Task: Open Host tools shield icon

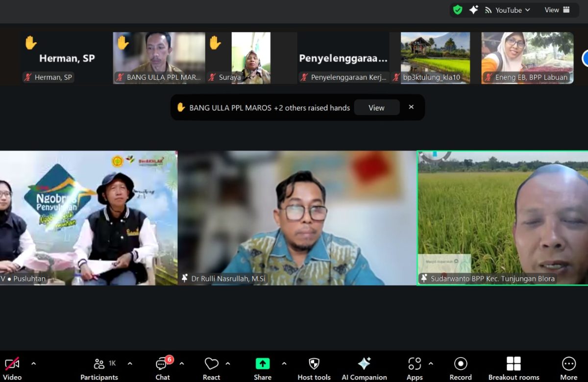Action: coord(314,368)
